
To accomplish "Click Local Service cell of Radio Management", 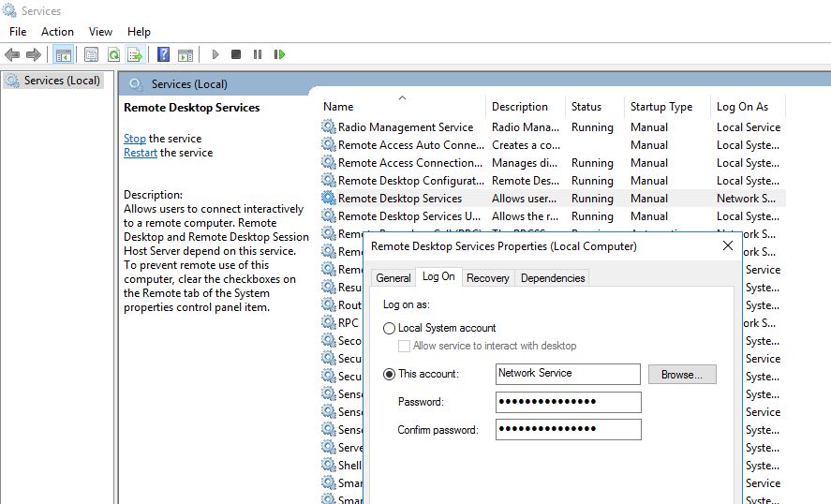I will click(x=749, y=127).
